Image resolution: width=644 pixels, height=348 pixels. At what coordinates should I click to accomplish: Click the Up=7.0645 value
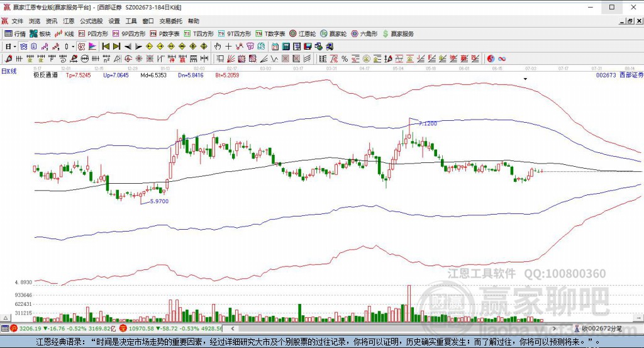(x=116, y=75)
